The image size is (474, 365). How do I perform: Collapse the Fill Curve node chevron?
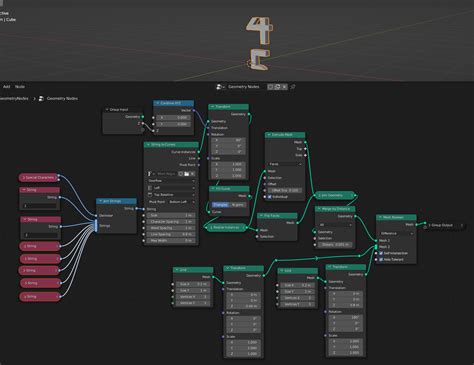213,189
